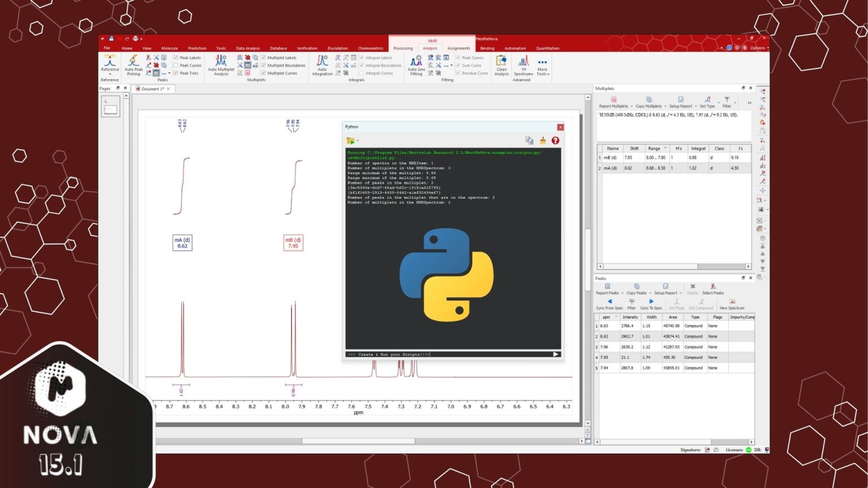Expand the Options menu at top right
Screen dimensions: 868x488
coord(759,48)
